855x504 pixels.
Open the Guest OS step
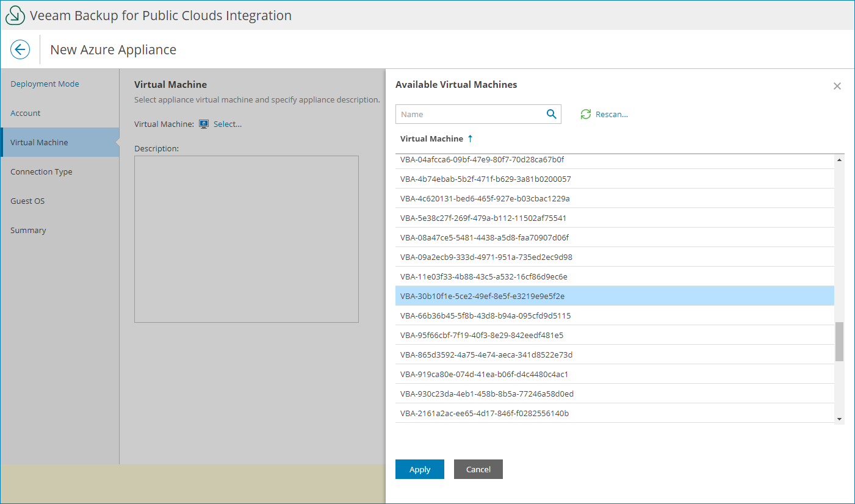(28, 201)
